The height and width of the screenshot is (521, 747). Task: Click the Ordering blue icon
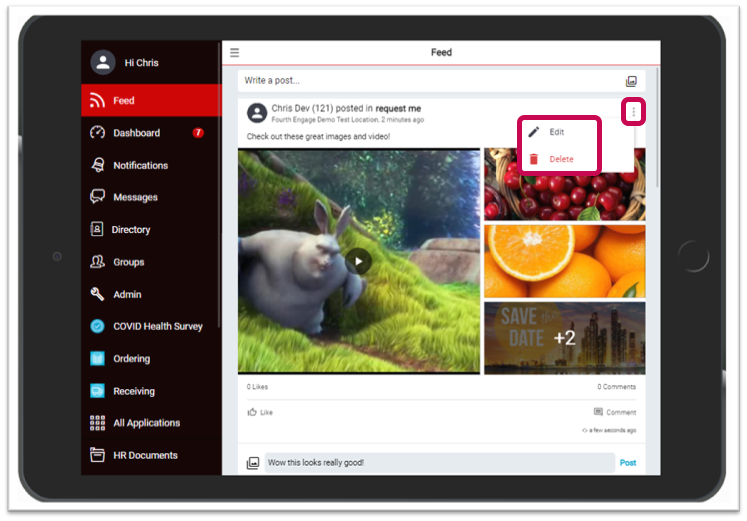pyautogui.click(x=97, y=358)
